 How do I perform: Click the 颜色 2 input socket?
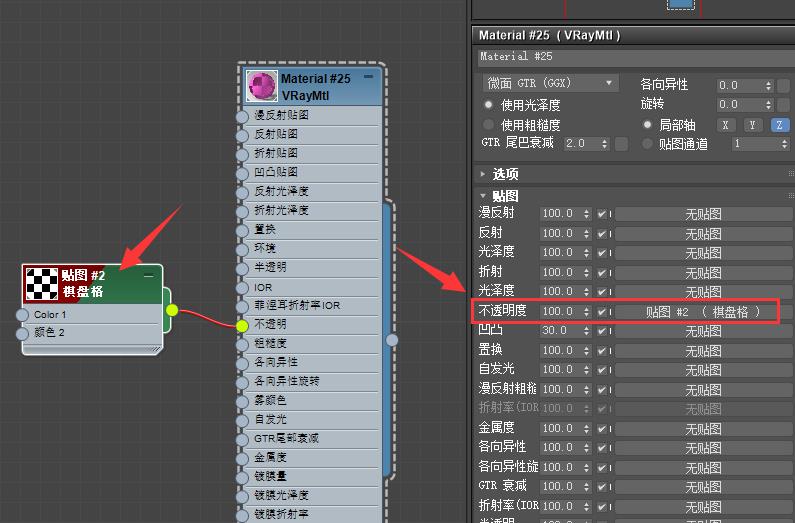click(x=22, y=333)
